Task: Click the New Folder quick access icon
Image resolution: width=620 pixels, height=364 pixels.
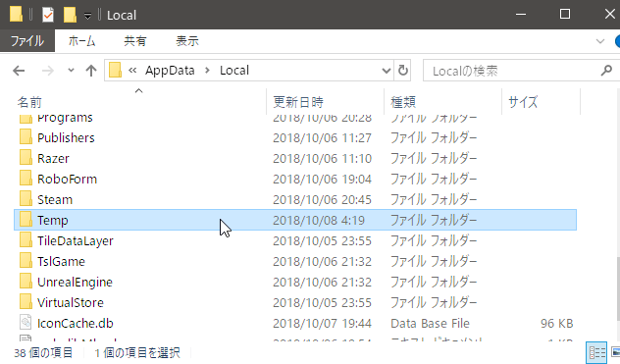Action: point(70,15)
